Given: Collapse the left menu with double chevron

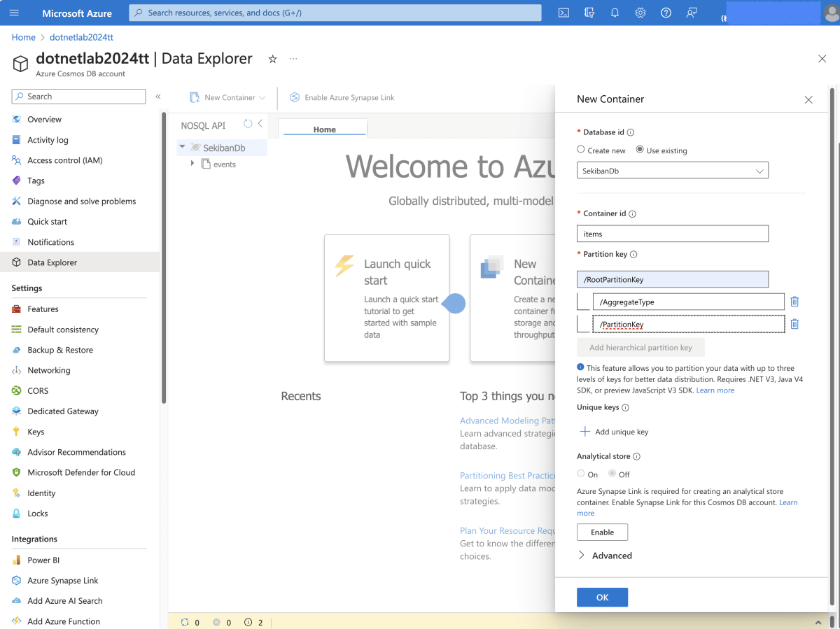Looking at the screenshot, I should 158,97.
